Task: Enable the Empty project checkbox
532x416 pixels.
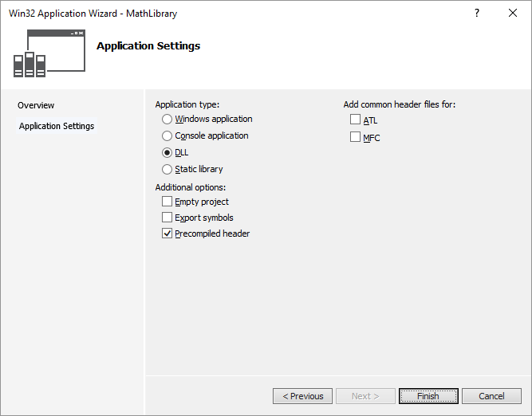Action: pos(167,202)
